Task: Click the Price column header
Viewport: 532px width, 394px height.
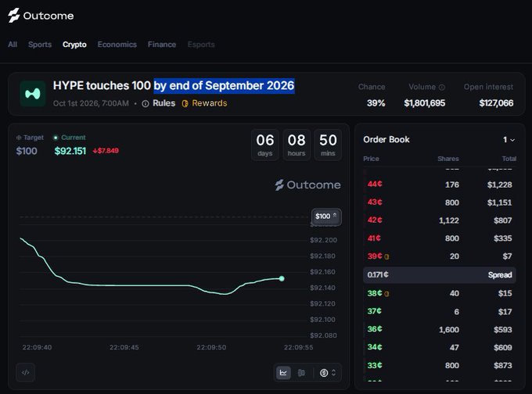Action: [x=371, y=159]
